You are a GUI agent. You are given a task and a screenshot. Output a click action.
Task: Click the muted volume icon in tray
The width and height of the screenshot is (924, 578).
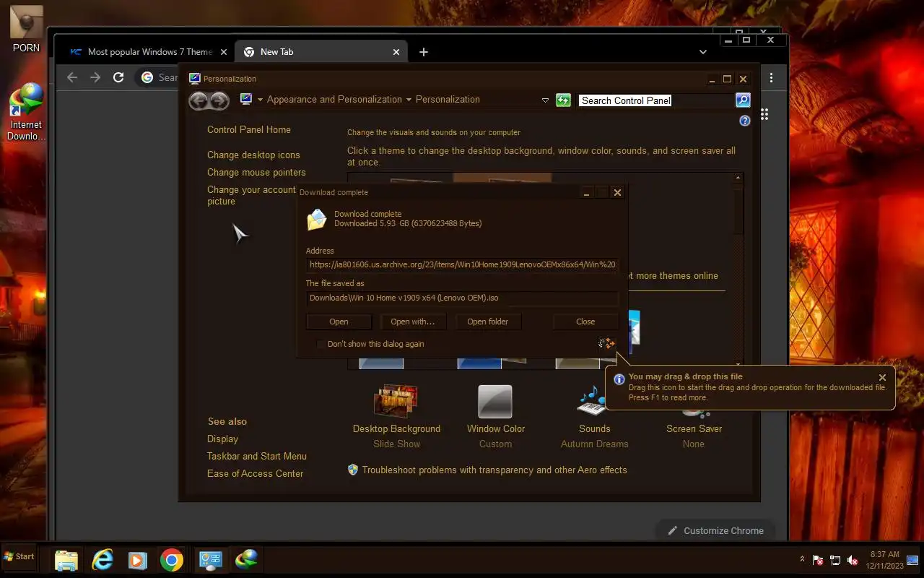853,560
